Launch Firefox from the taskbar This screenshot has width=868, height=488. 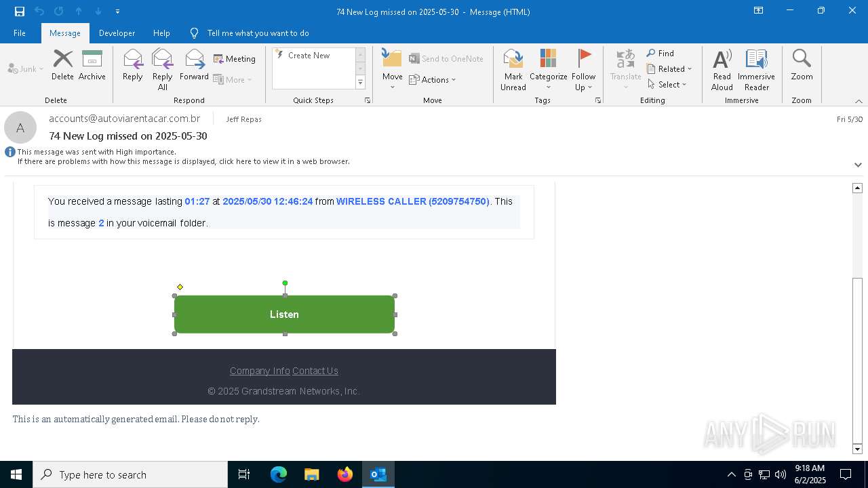click(345, 474)
